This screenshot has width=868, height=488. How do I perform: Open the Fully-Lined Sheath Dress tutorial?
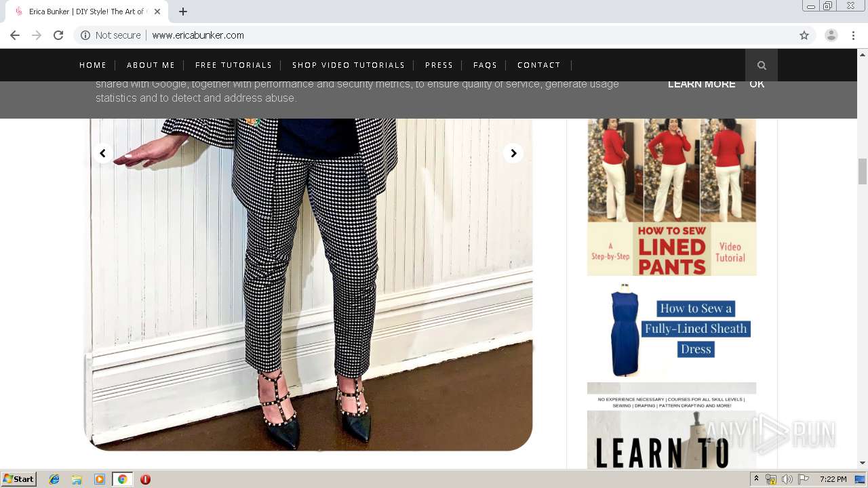pyautogui.click(x=671, y=330)
